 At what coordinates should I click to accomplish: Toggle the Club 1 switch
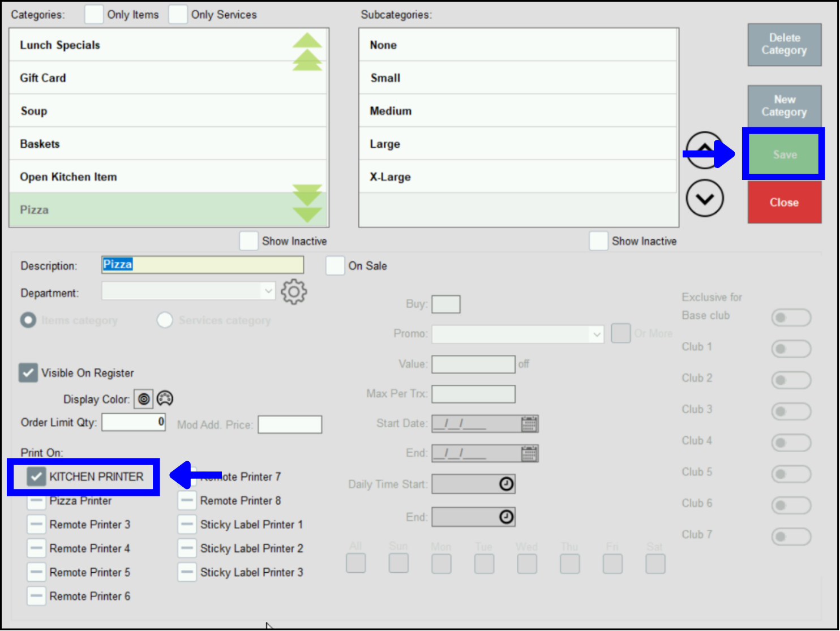point(791,349)
